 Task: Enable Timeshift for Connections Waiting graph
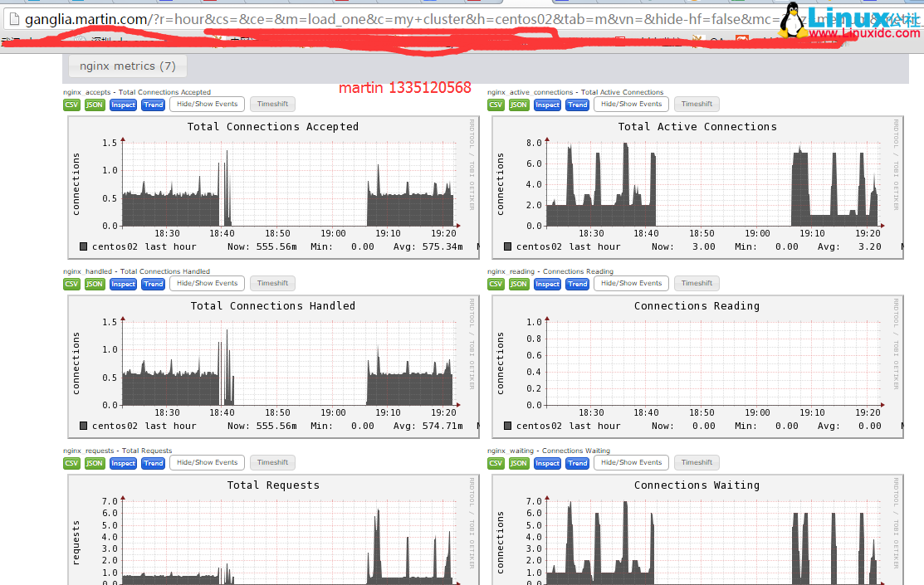tap(697, 463)
